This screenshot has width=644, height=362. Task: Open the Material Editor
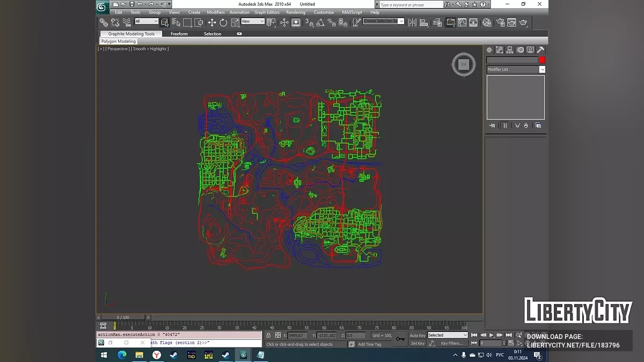tap(487, 23)
